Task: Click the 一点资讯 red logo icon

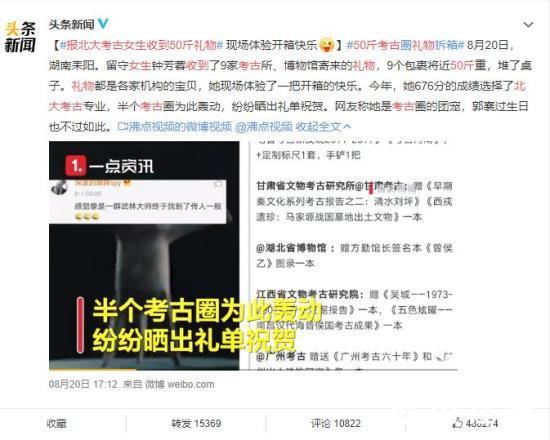Action: tap(75, 166)
